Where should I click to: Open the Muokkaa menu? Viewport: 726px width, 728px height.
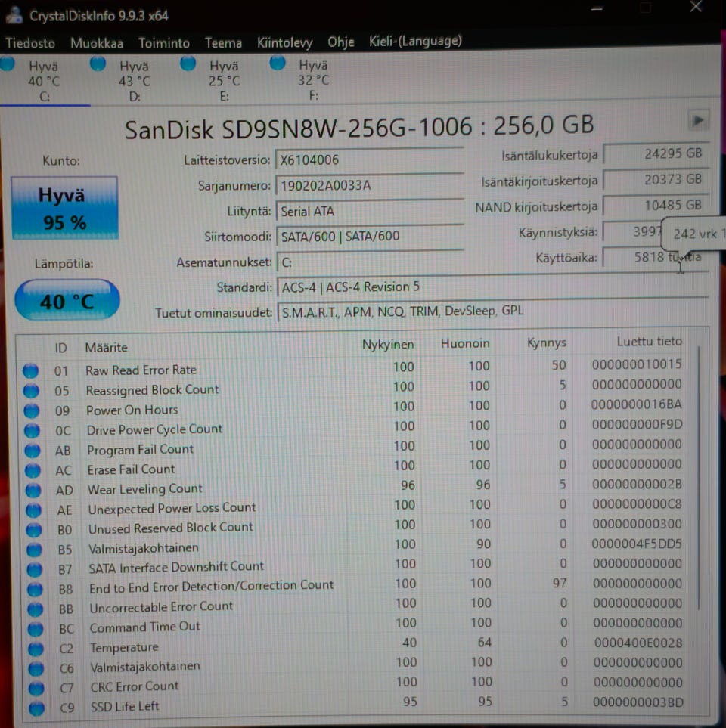(97, 43)
